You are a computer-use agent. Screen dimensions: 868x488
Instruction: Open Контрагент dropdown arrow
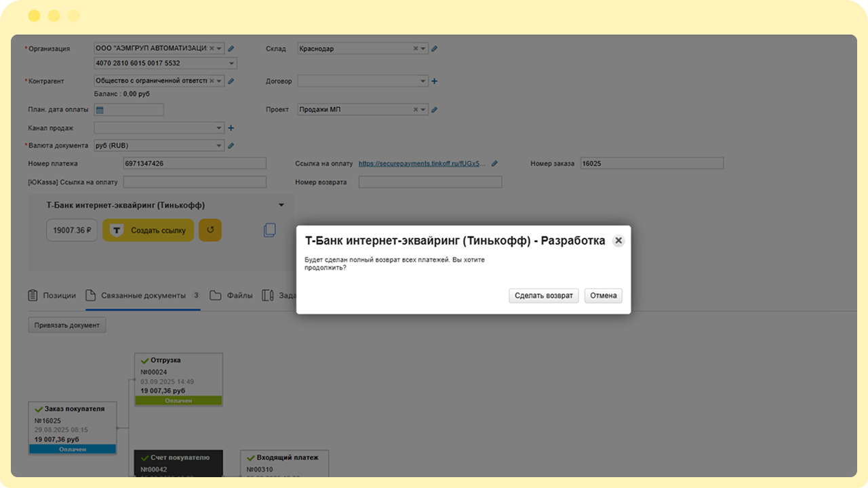[x=220, y=81]
